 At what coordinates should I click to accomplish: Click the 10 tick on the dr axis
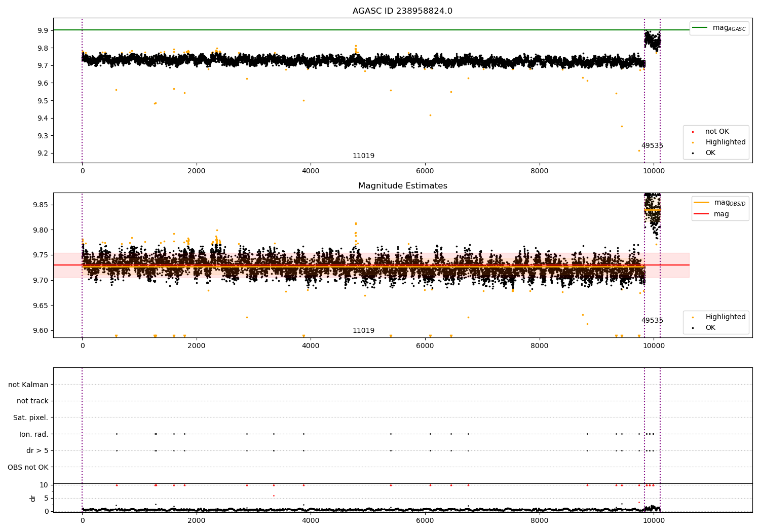tap(44, 485)
